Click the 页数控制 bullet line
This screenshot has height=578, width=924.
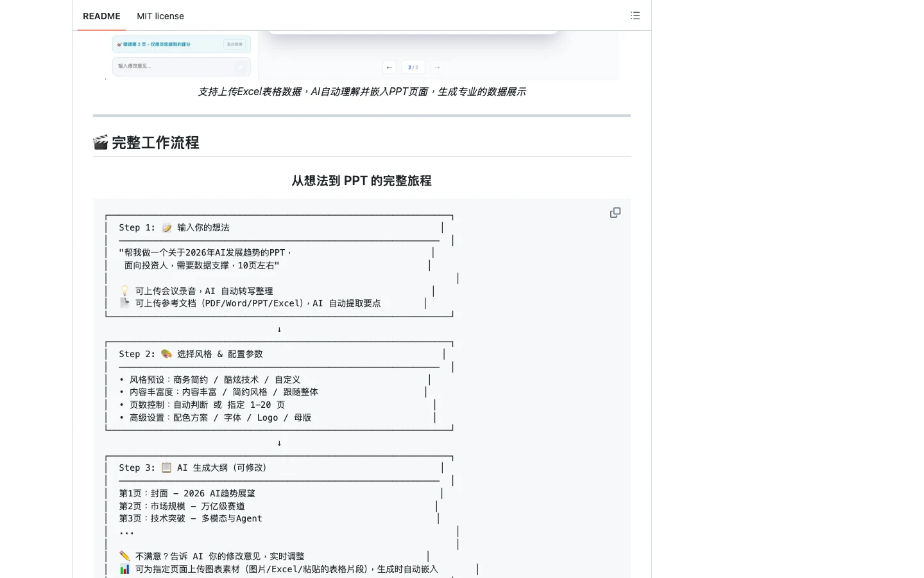pos(202,405)
